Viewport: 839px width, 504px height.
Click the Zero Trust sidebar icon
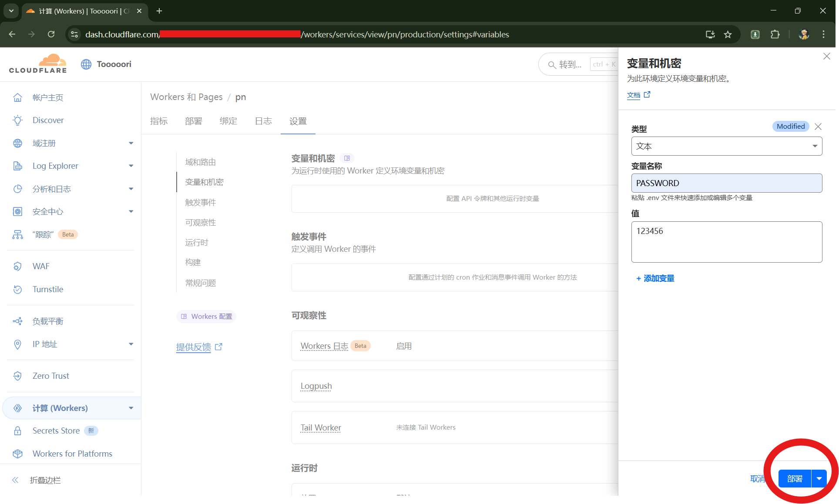[17, 376]
